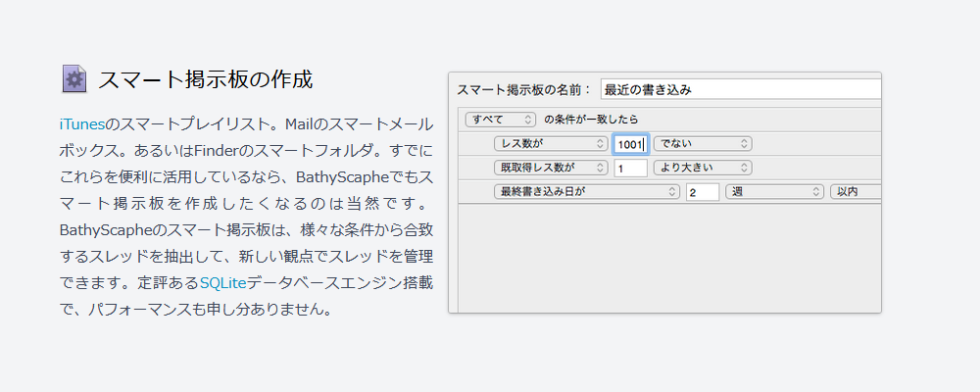The image size is (980, 392).
Task: Click the スマート掲示板の名前 label
Action: pyautogui.click(x=524, y=89)
